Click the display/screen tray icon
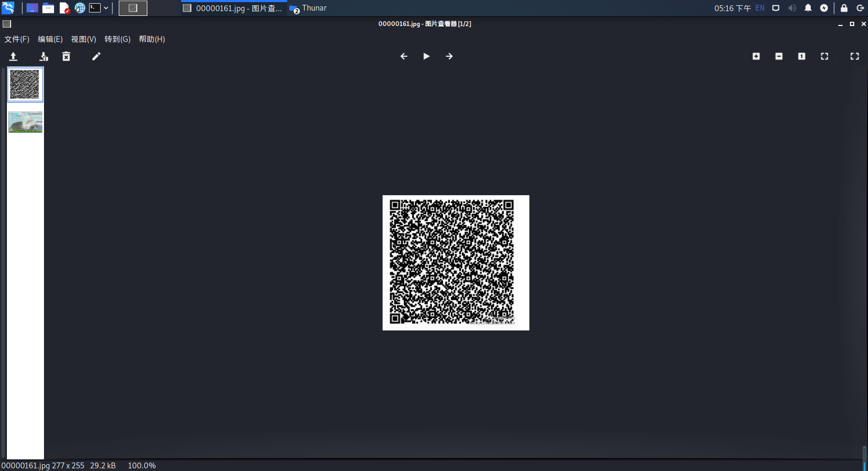 [776, 8]
